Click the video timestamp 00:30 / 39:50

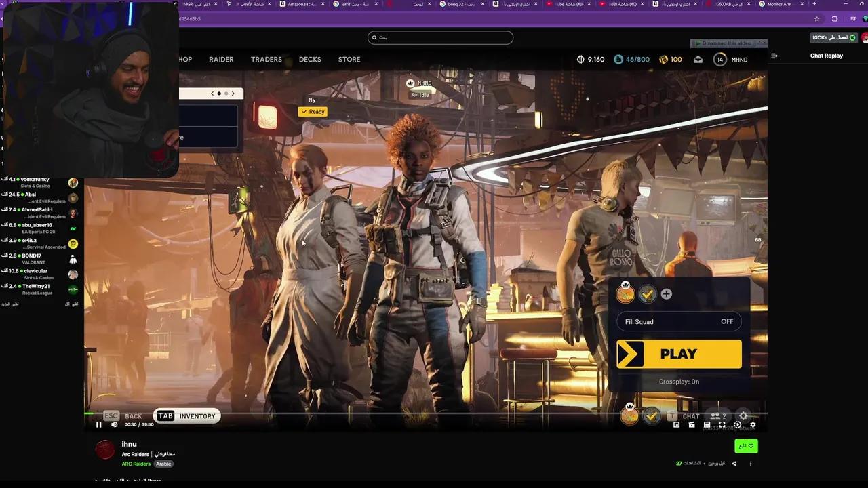click(139, 425)
